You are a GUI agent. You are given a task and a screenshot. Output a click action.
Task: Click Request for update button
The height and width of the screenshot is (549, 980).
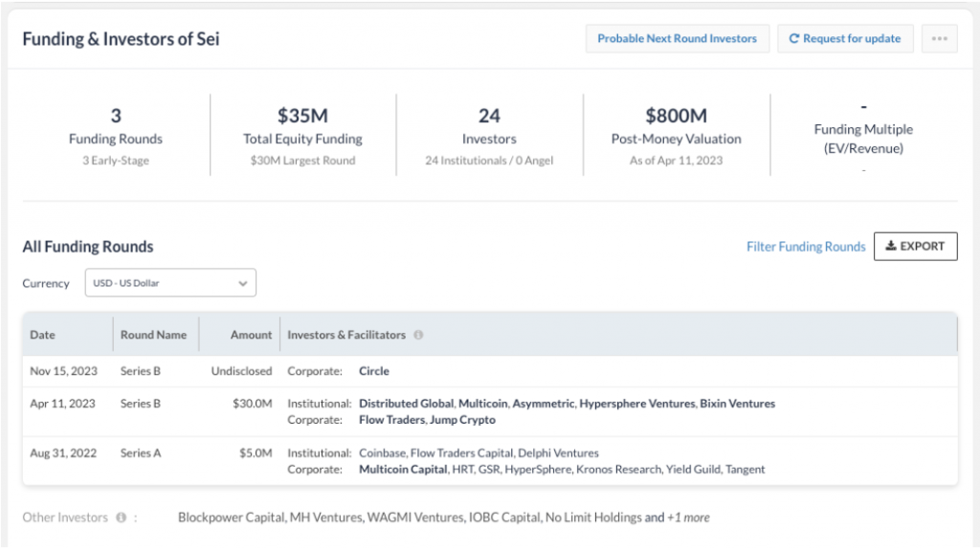[845, 38]
